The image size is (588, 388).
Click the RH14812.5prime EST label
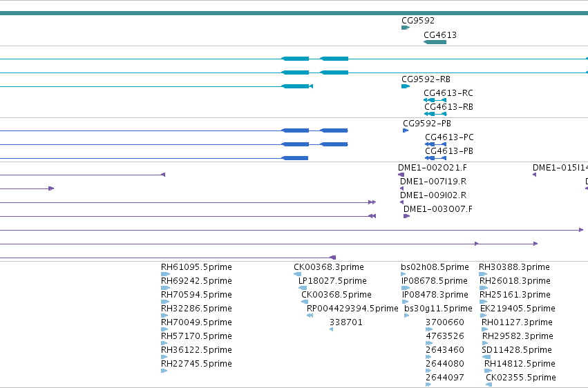coord(520,365)
